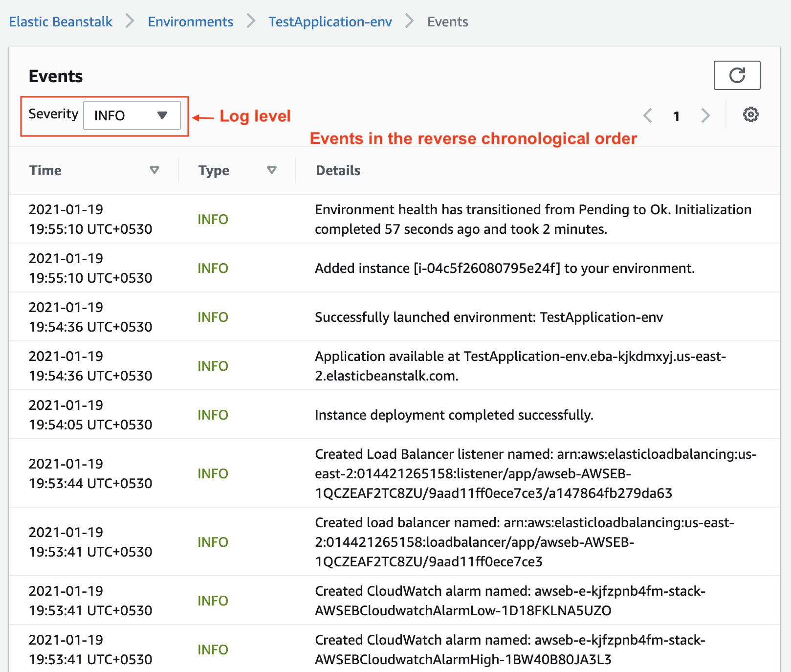The height and width of the screenshot is (672, 791).
Task: Click the 19:54:05 timestamp cell
Action: click(90, 415)
